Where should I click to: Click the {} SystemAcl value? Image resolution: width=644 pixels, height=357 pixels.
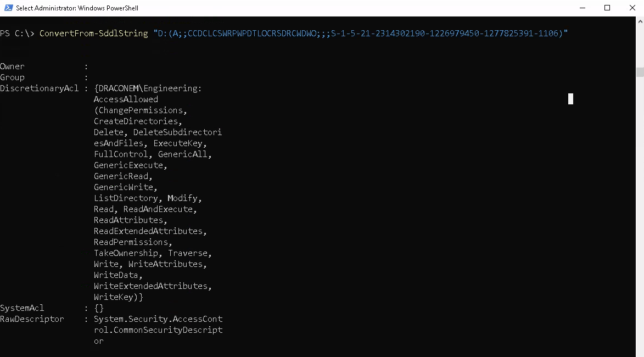coord(99,308)
